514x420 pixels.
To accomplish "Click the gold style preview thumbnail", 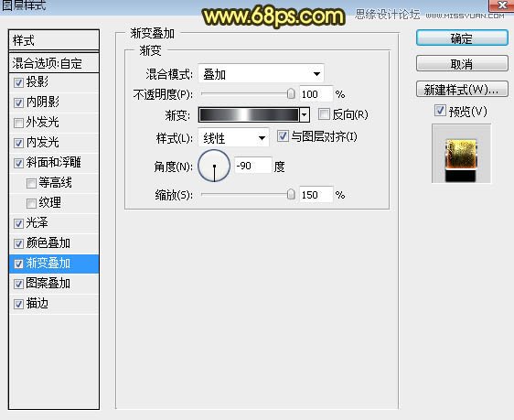I will pyautogui.click(x=461, y=154).
